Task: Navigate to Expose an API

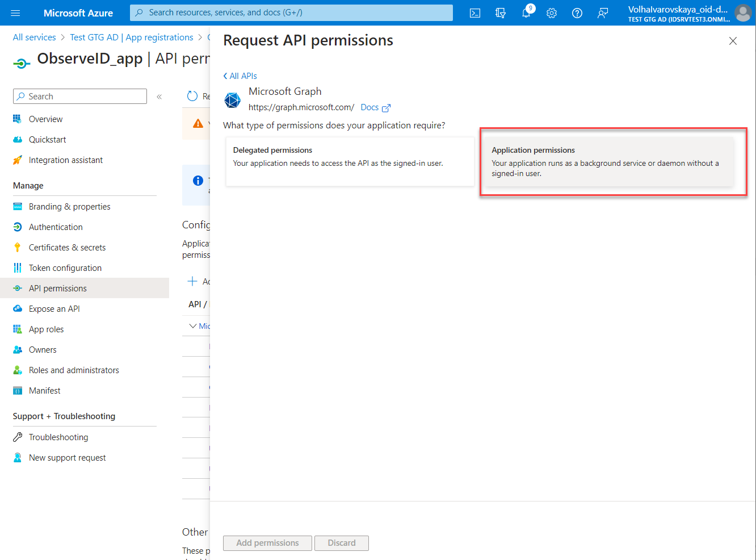Action: (54, 309)
